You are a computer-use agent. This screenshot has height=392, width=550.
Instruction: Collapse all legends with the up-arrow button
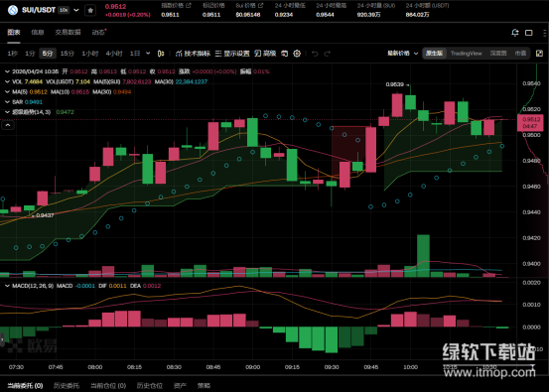(x=8, y=125)
